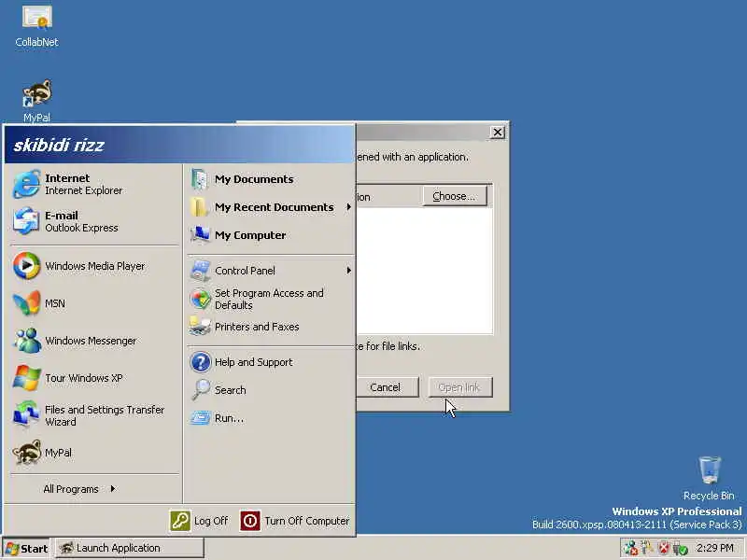Launch MyPal raccoon icon in Start menu
747x560 pixels.
(27, 453)
